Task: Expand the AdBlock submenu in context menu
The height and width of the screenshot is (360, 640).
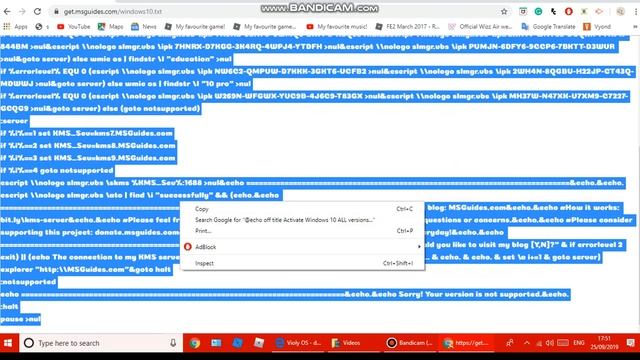Action: click(302, 247)
